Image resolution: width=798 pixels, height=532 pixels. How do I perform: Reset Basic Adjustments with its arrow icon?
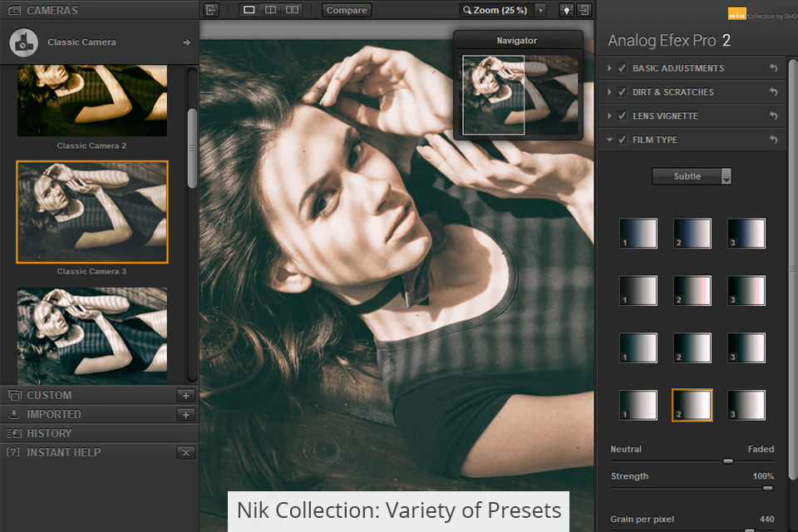point(774,68)
